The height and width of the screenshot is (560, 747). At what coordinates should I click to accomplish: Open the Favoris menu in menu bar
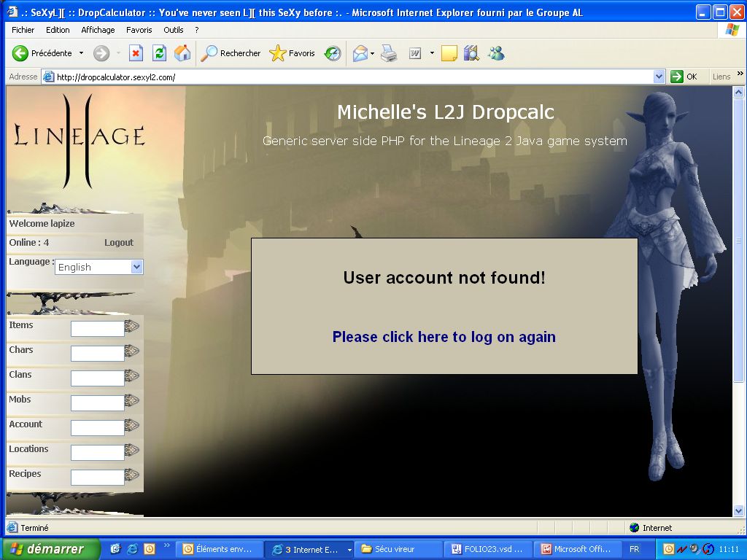(139, 30)
